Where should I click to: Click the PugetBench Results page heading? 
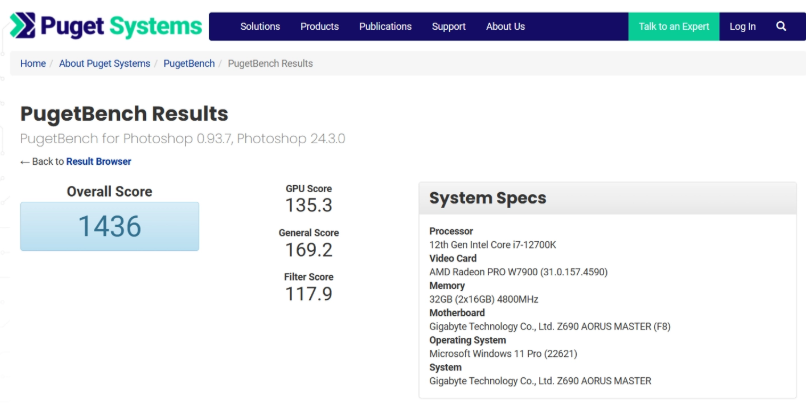[x=124, y=114]
